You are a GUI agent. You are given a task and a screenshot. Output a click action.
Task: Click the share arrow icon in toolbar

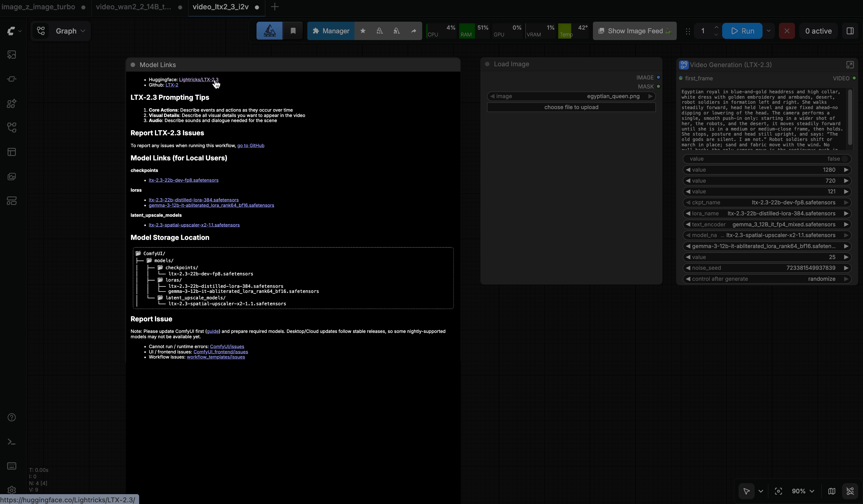tap(414, 31)
